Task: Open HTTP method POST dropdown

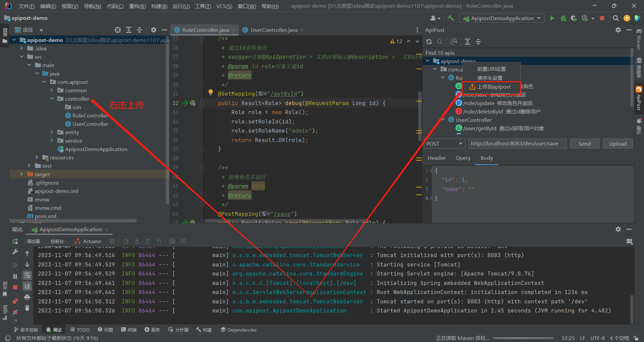Action: (x=444, y=144)
